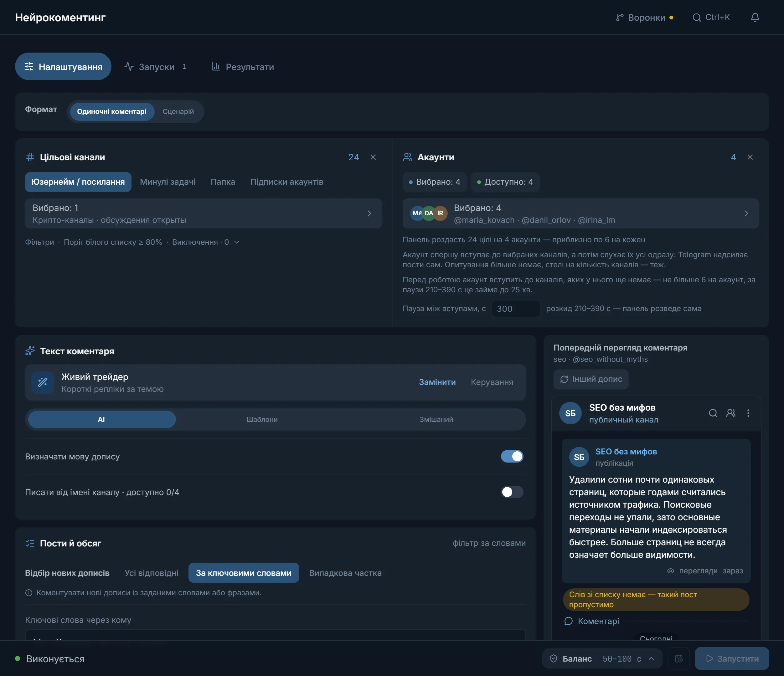The height and width of the screenshot is (676, 784).
Task: Select AI text mode
Action: [102, 419]
